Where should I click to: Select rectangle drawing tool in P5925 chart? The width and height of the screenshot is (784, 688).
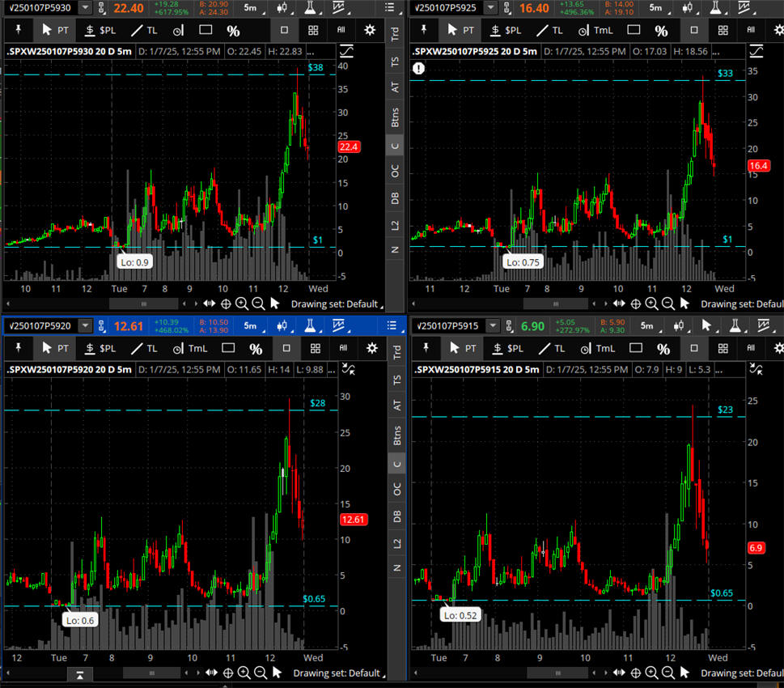tap(634, 30)
